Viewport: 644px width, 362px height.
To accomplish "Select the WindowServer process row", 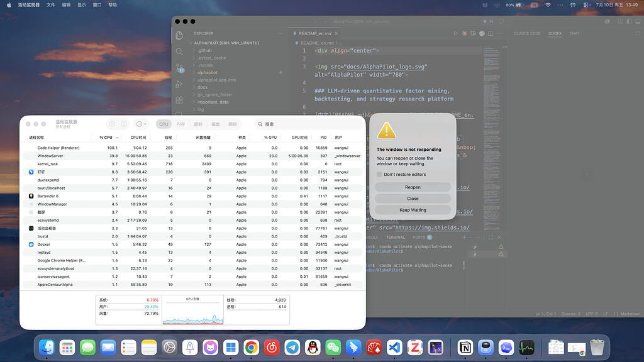I will [192, 156].
